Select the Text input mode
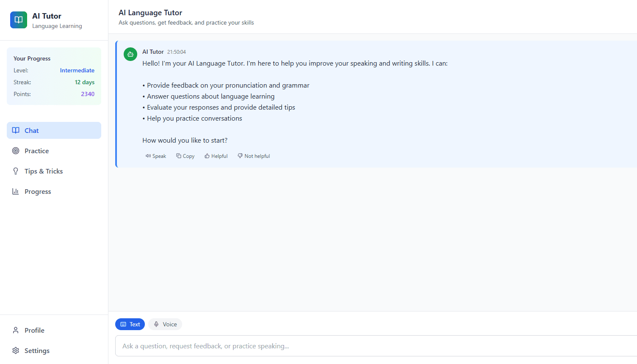 tap(130, 325)
